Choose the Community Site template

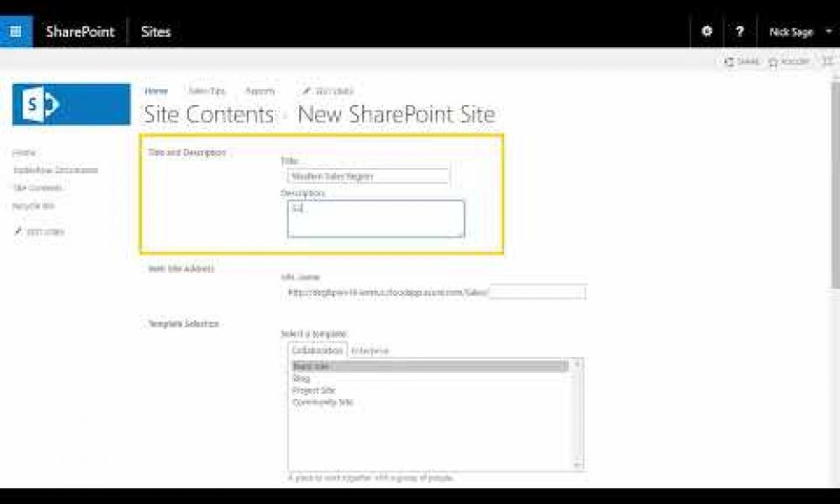(323, 402)
